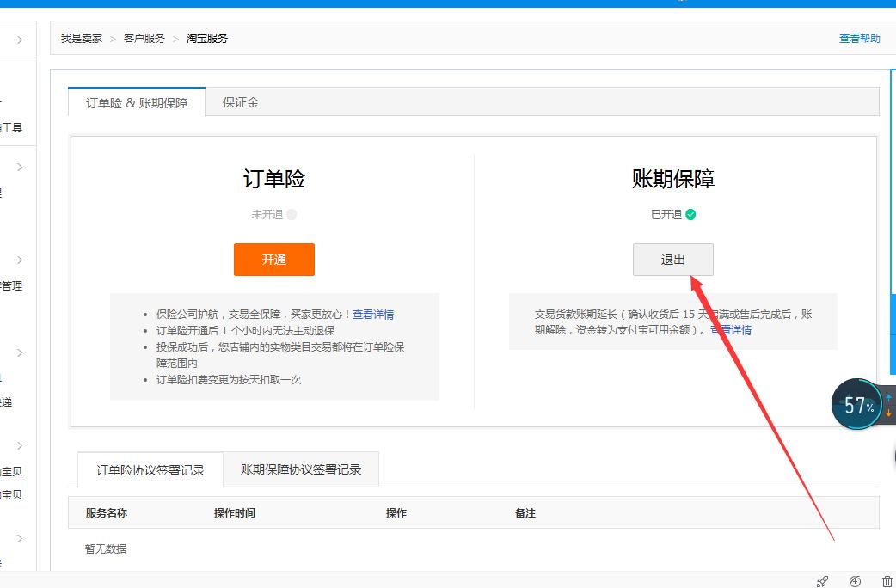Click 查看详情 link in the 订单险 description
This screenshot has height=588, width=896.
(x=375, y=314)
